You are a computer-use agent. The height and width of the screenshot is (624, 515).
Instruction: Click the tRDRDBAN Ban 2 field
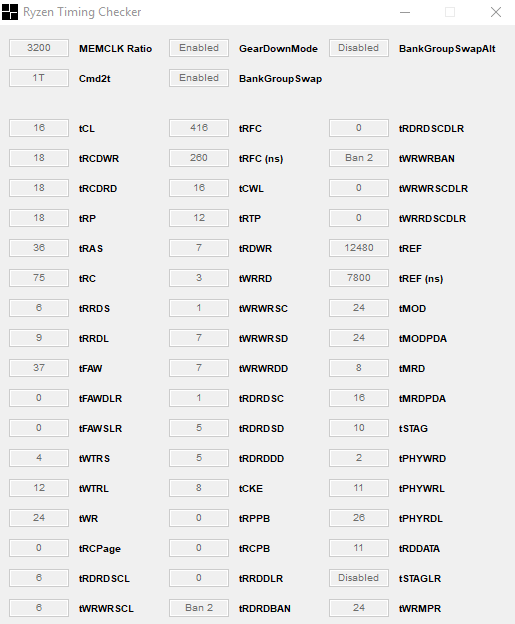199,608
